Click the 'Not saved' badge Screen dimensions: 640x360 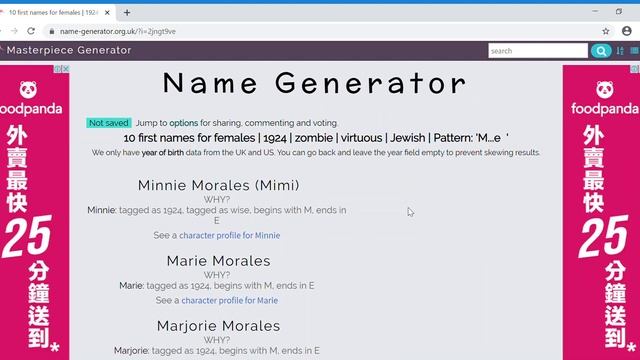109,123
